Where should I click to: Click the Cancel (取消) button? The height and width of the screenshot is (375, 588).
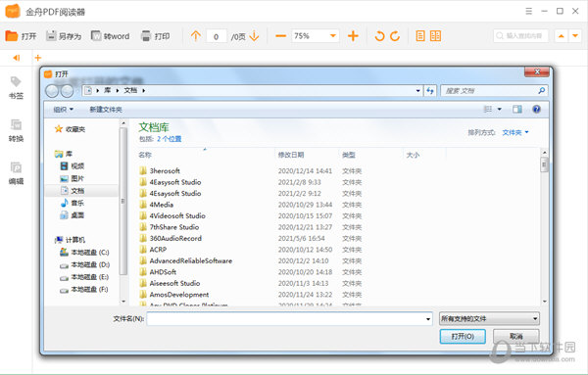[x=516, y=337]
